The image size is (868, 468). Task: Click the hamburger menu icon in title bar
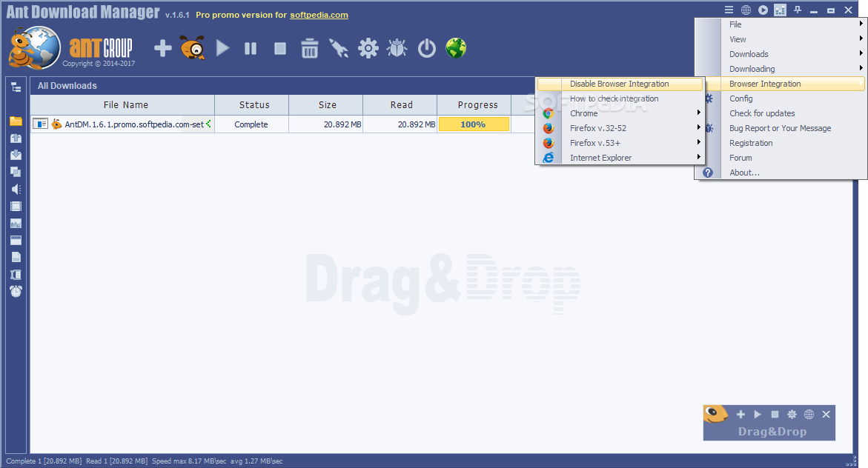[729, 10]
